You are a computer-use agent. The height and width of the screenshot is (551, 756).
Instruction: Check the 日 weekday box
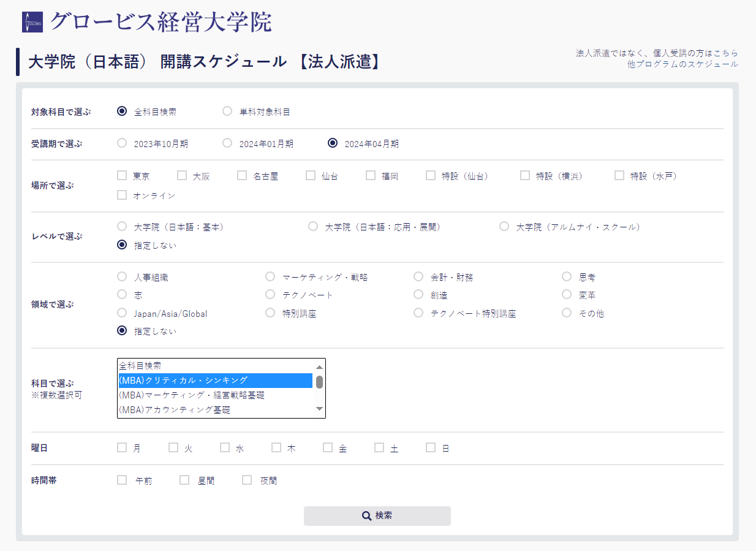431,447
